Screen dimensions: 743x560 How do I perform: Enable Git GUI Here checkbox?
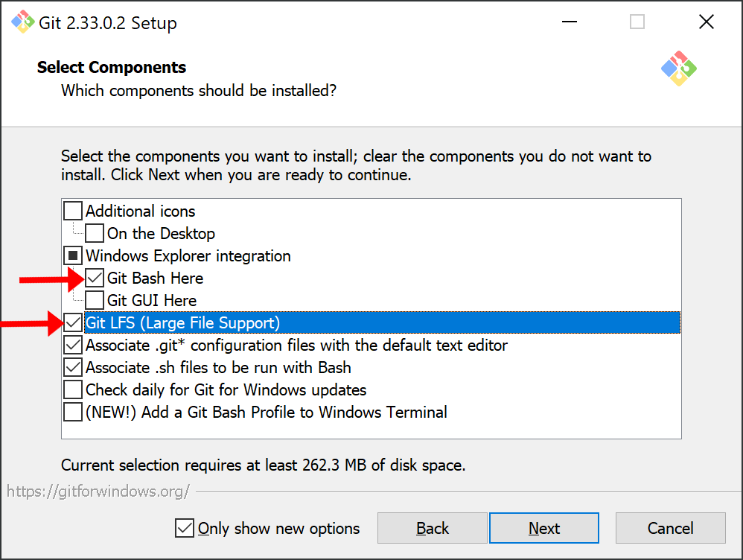(95, 300)
